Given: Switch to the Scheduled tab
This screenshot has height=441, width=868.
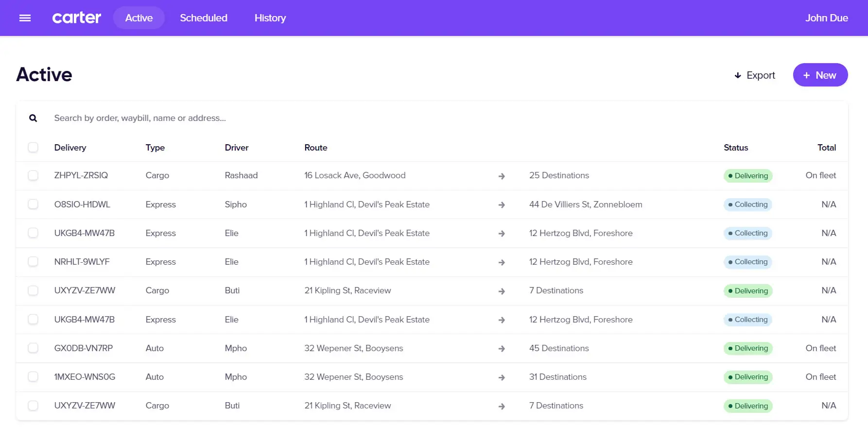Looking at the screenshot, I should coord(204,18).
